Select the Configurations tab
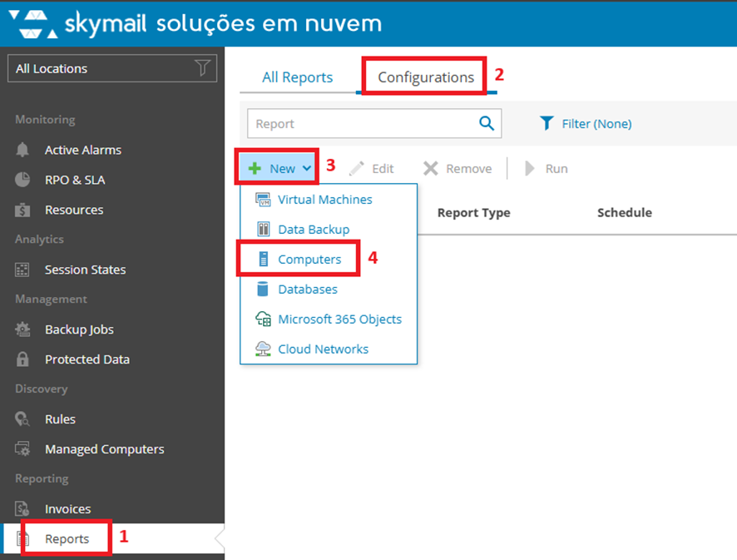This screenshot has width=737, height=560. pos(425,77)
